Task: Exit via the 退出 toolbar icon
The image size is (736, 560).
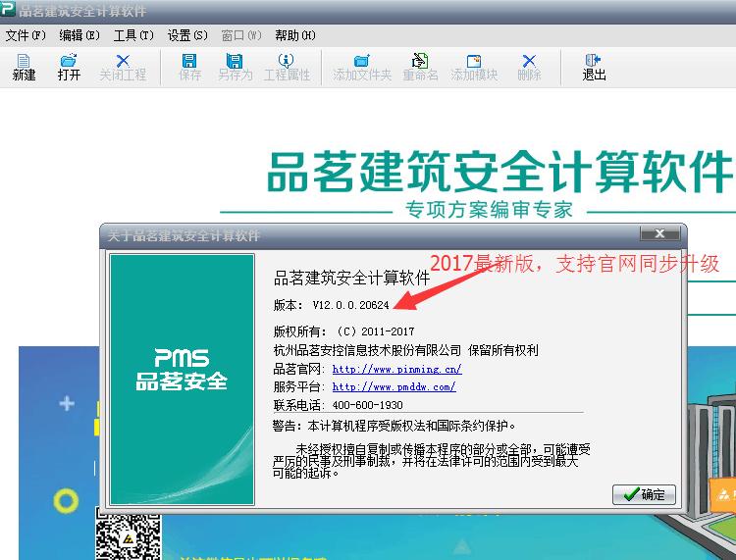Action: point(594,67)
